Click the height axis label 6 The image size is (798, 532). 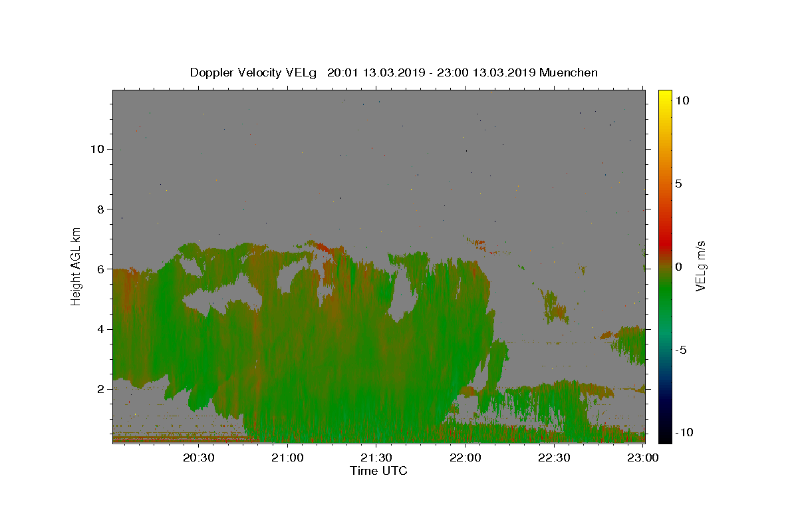[100, 269]
